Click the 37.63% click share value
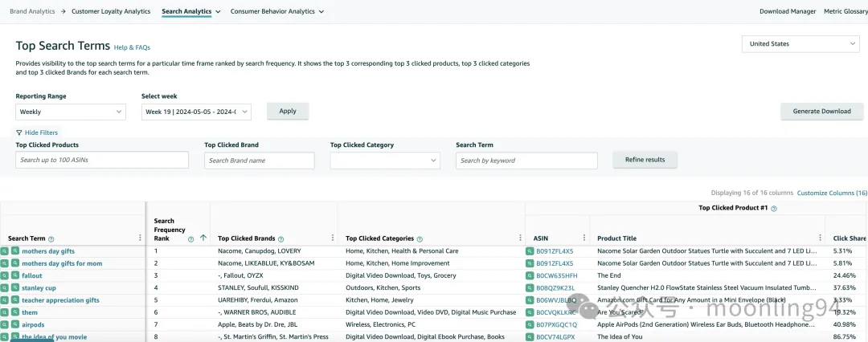 845,287
